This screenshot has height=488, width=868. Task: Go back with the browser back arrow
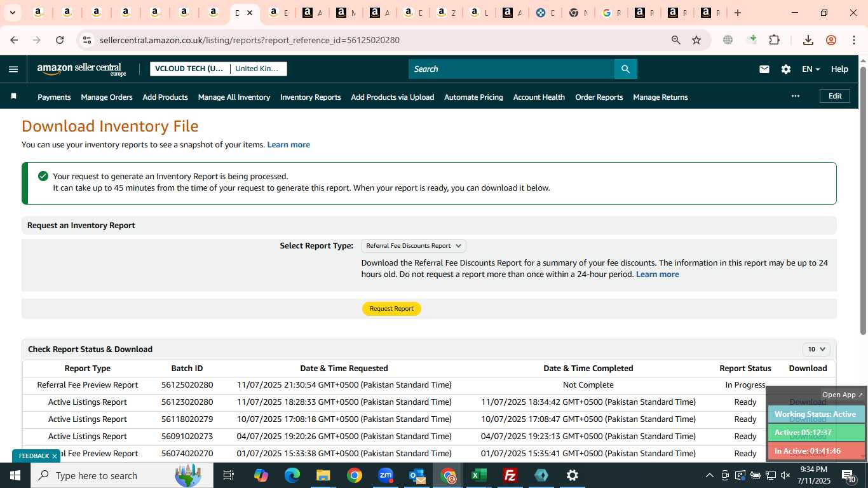14,40
